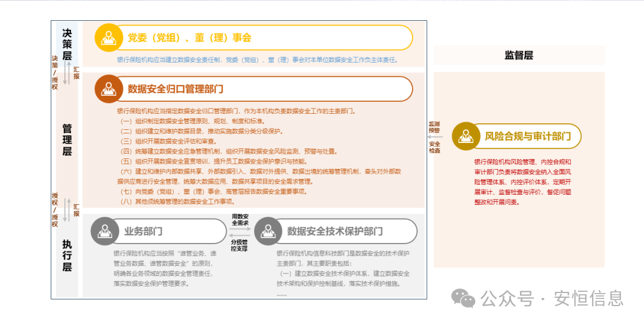Screen dimensions: 644x324
Task: Click the 公众号 · 安恒信息 watermark text
Action: [x=552, y=297]
